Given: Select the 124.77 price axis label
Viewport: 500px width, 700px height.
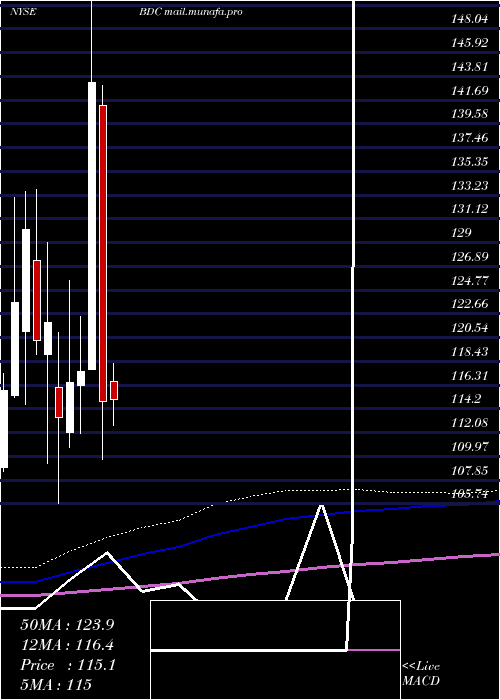Looking at the screenshot, I should coord(469,280).
